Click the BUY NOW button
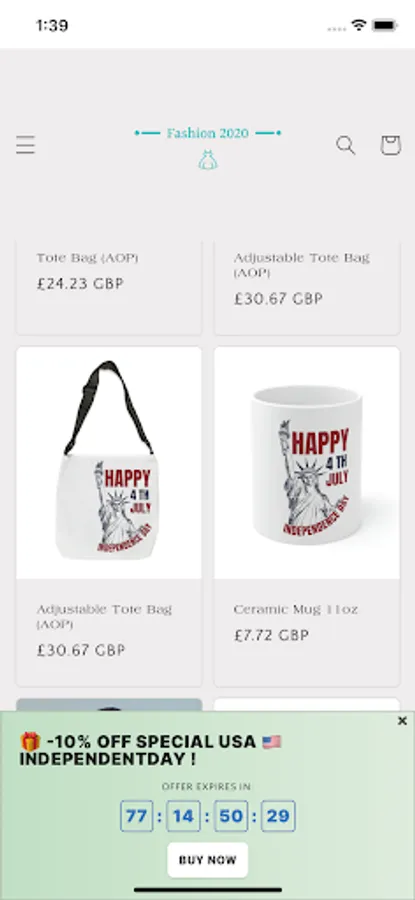The height and width of the screenshot is (900, 415). tap(208, 859)
